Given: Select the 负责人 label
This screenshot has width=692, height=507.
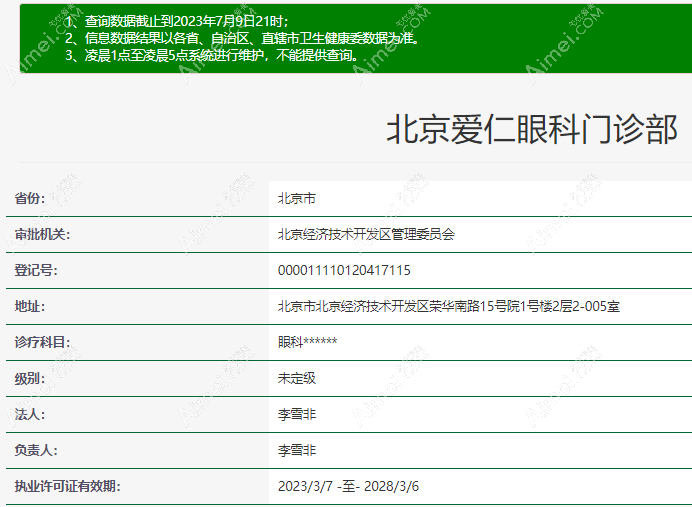Looking at the screenshot, I should point(36,450).
